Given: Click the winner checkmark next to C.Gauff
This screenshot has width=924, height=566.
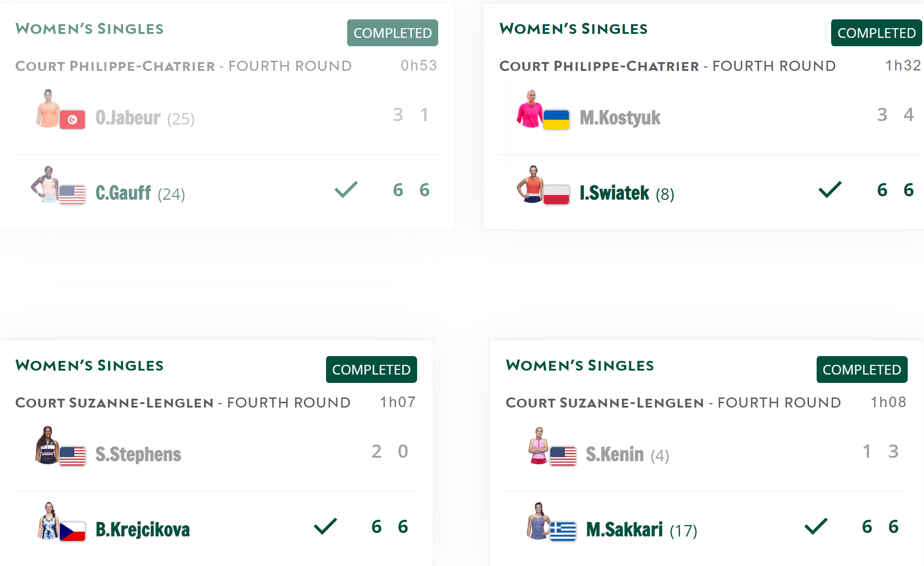Looking at the screenshot, I should click(346, 189).
